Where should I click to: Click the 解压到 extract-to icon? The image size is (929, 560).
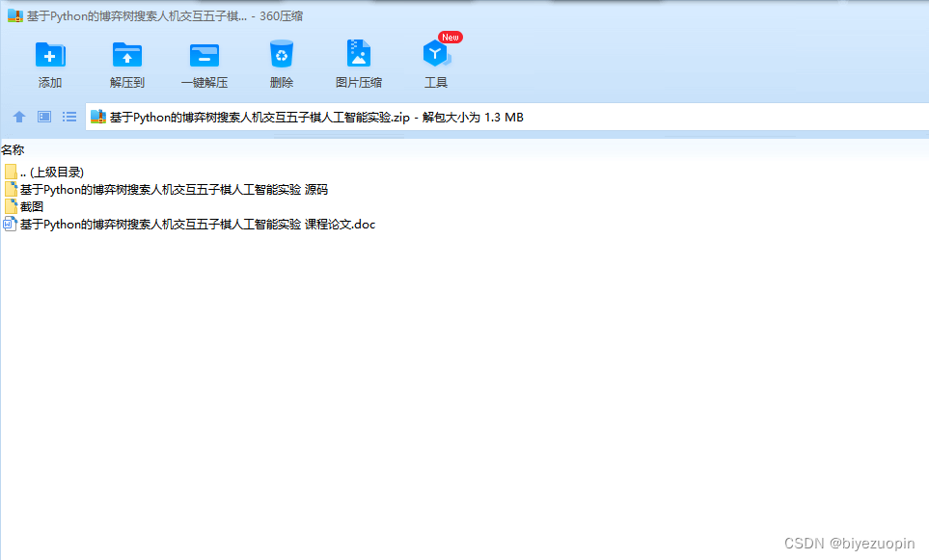pyautogui.click(x=126, y=58)
